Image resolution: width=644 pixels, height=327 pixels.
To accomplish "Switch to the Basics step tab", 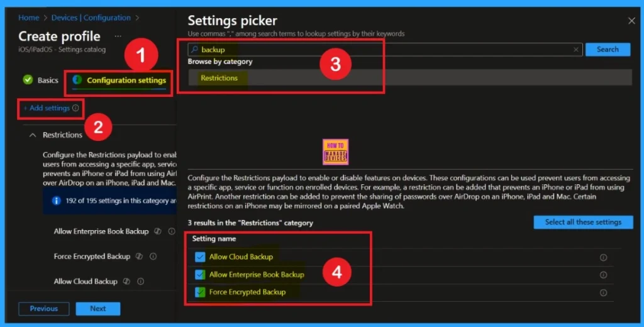I will point(41,80).
